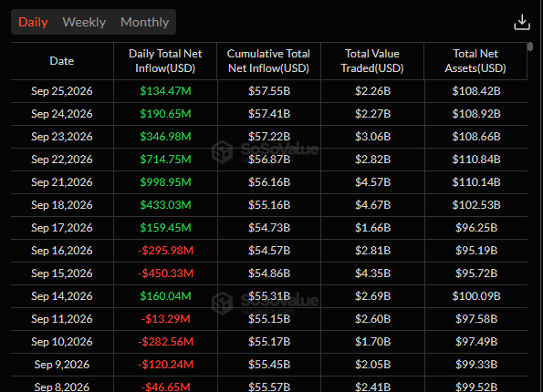The height and width of the screenshot is (392, 543).
Task: Click the $97.49B net assets cell
Action: [x=476, y=342]
